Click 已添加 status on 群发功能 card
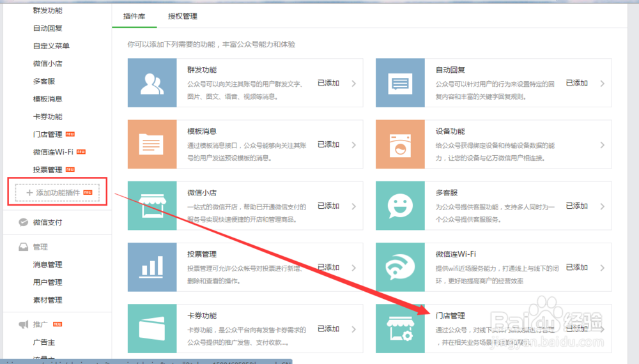 pyautogui.click(x=328, y=83)
